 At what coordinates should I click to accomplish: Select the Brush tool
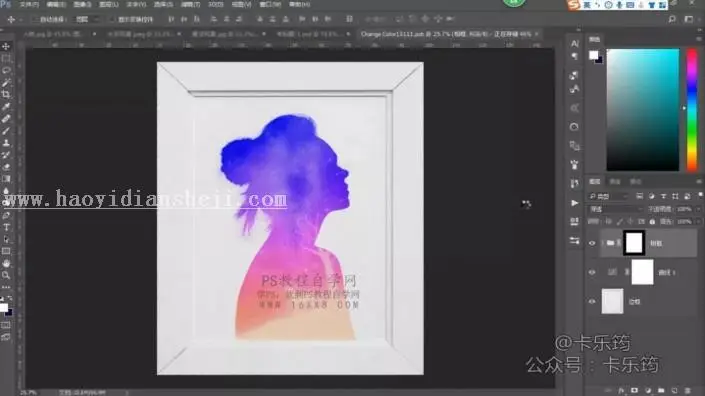tap(6, 131)
